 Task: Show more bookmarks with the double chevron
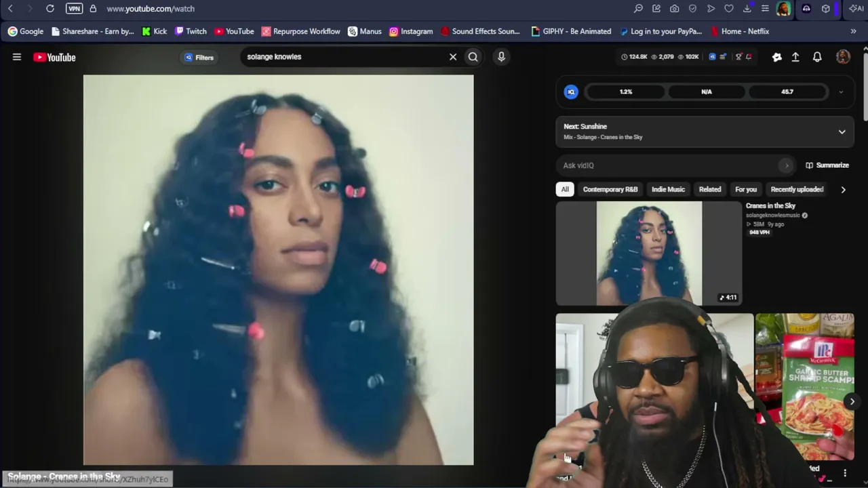(x=853, y=31)
